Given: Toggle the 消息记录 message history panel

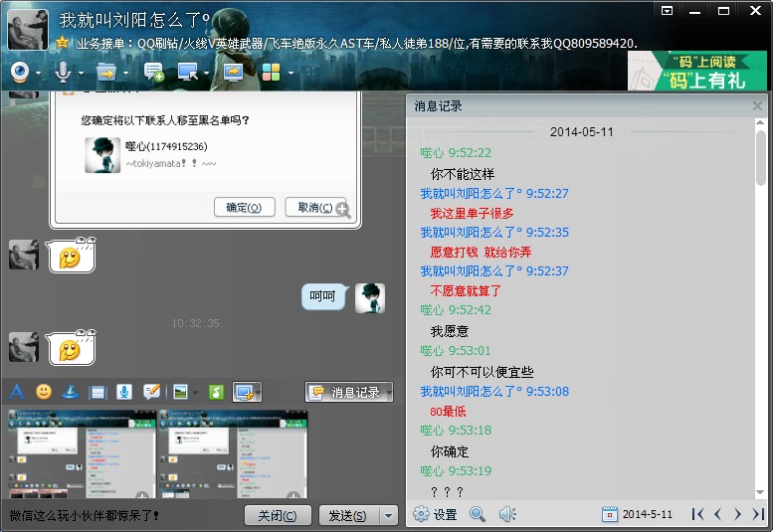Looking at the screenshot, I should click(348, 392).
